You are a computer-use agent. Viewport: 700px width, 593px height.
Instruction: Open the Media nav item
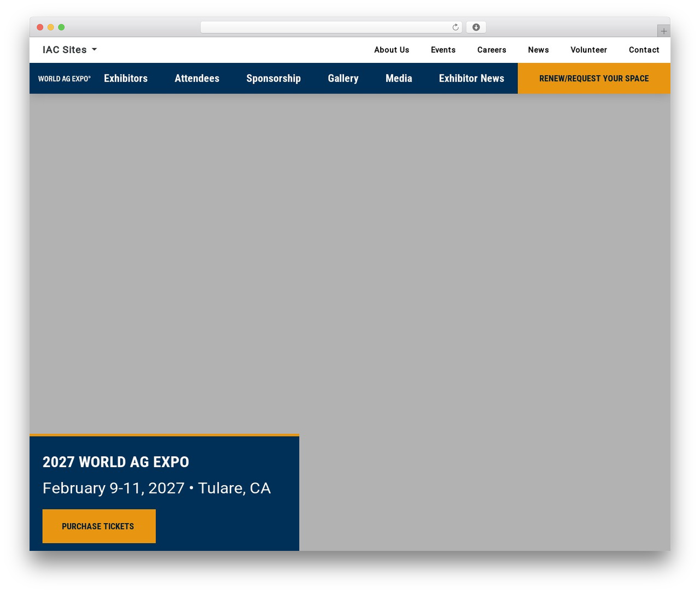click(x=399, y=78)
